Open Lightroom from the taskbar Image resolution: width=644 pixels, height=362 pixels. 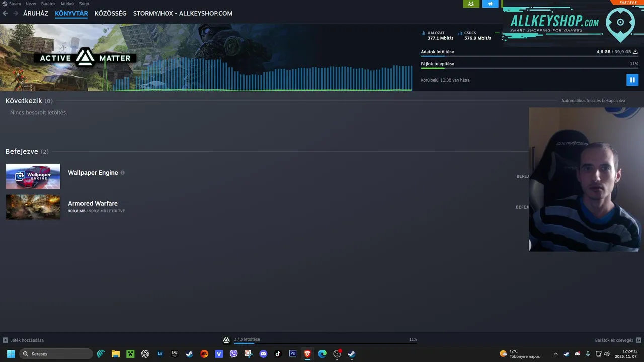click(x=160, y=354)
